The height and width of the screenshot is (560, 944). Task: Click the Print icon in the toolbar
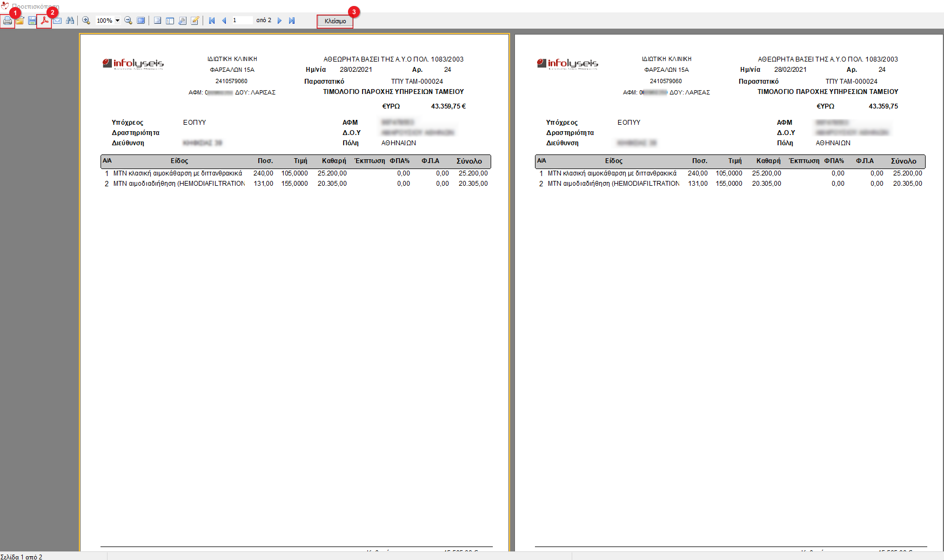(x=8, y=21)
